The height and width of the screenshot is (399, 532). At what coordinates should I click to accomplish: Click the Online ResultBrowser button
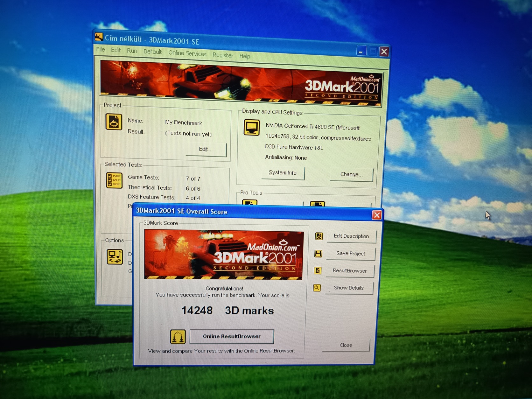pos(232,336)
